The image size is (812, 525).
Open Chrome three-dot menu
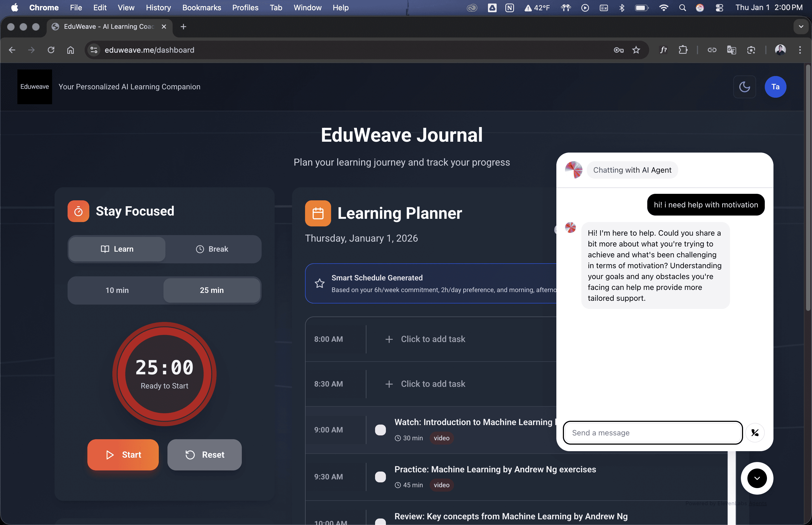[x=800, y=50]
